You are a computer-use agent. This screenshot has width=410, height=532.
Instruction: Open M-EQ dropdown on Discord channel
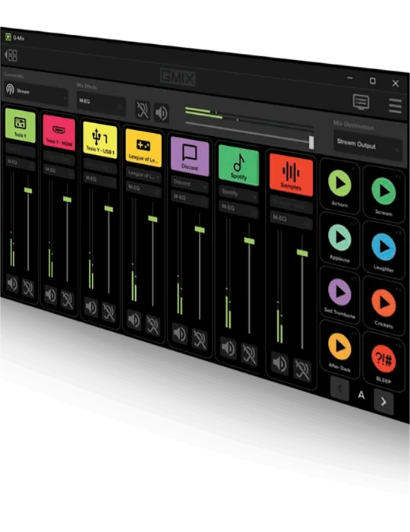190,198
